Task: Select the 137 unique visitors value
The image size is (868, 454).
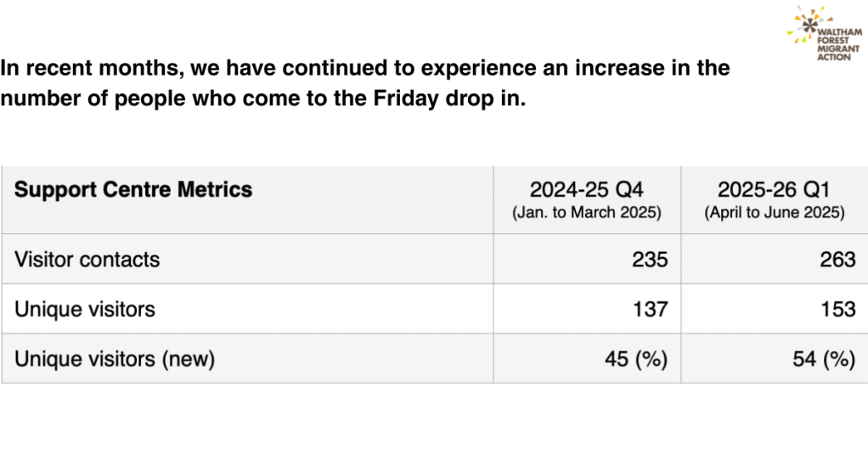Action: coord(650,309)
